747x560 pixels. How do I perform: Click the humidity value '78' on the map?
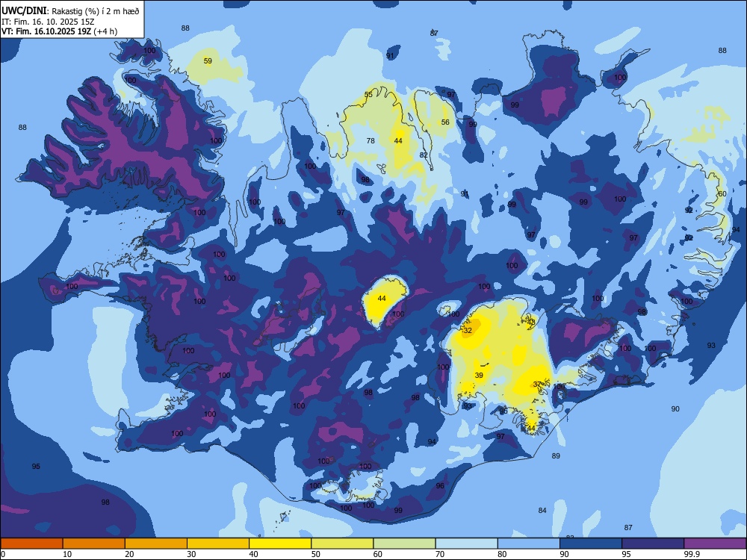point(371,140)
